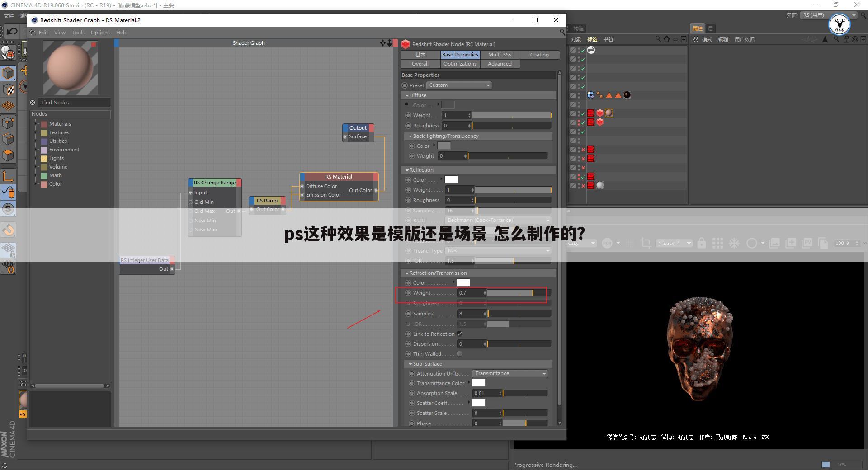Click the up arrow icon in the Attribute Manager toolbar
868x470 pixels.
(825, 39)
